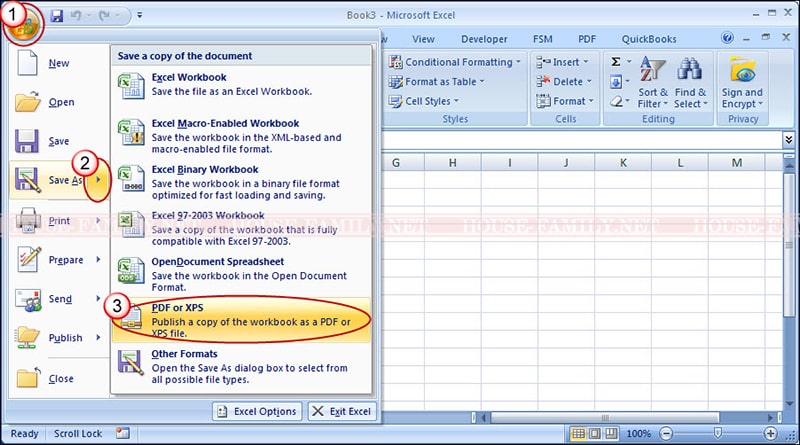Click the Redo icon in Quick Access Toolbar
The image size is (800, 445).
105,16
